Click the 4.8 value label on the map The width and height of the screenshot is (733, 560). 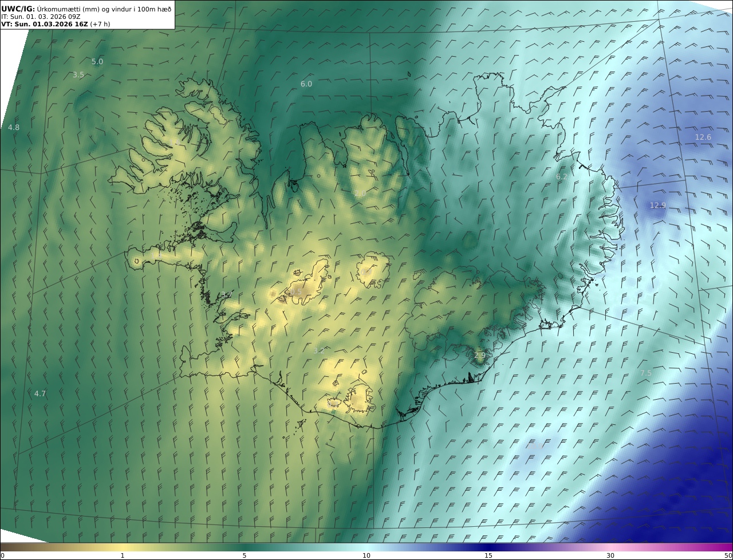coord(14,127)
